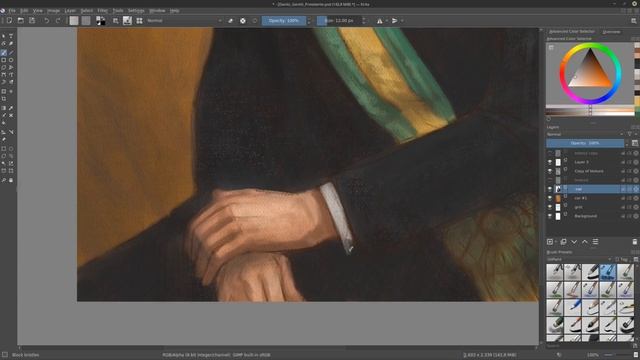The image size is (640, 360).
Task: Open the fill gradients button
Action: (x=74, y=20)
